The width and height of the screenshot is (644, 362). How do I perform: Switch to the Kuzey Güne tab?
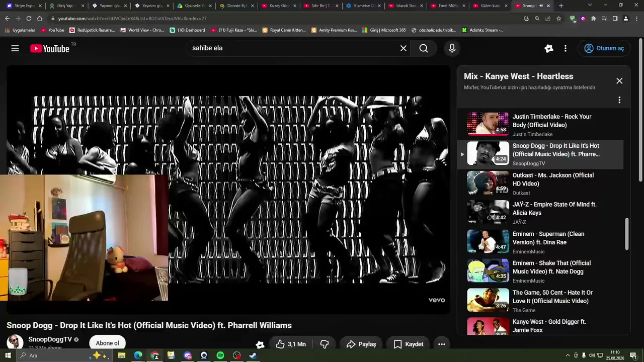[280, 6]
